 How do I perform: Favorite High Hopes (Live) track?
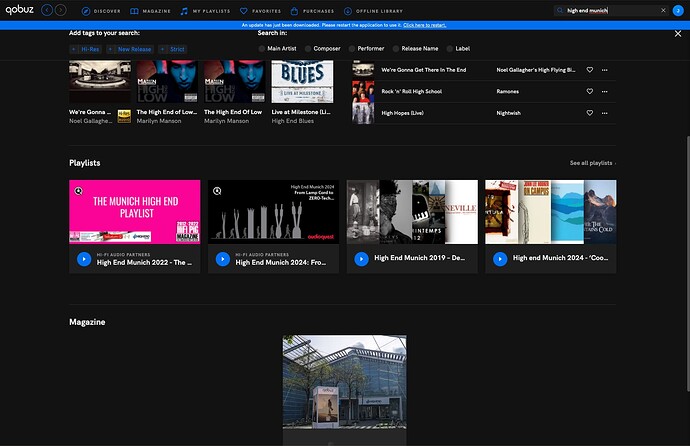click(x=590, y=113)
